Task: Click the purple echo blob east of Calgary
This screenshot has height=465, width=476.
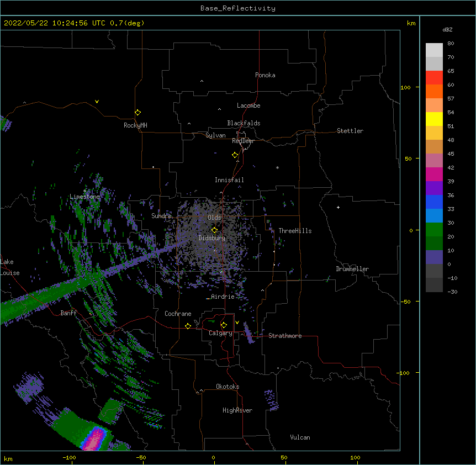Action: click(x=248, y=333)
